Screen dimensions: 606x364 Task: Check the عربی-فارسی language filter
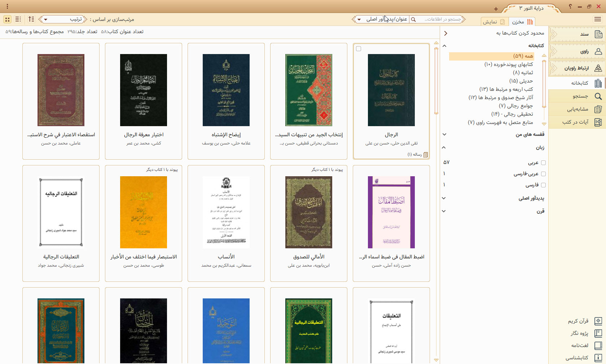point(543,174)
